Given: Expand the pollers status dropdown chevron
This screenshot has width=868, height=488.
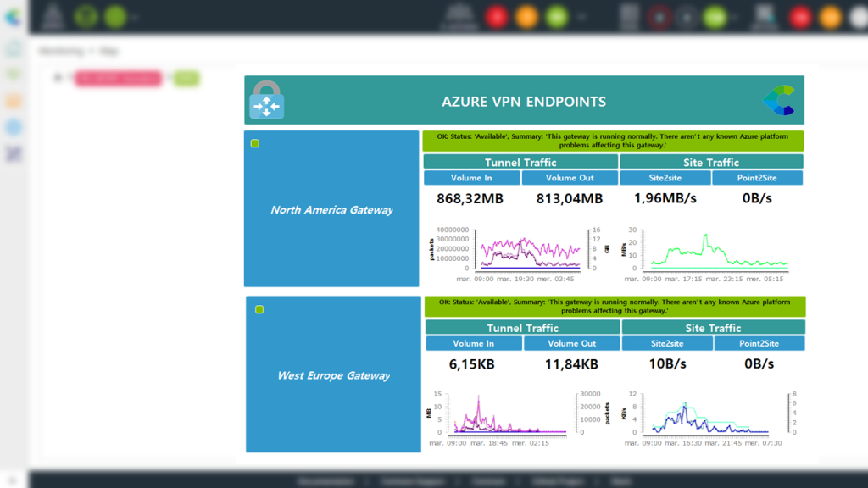Looking at the screenshot, I should pos(135,17).
